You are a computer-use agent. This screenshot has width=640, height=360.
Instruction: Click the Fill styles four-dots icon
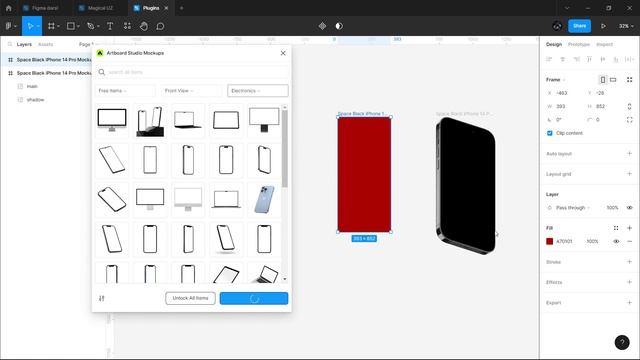click(616, 228)
